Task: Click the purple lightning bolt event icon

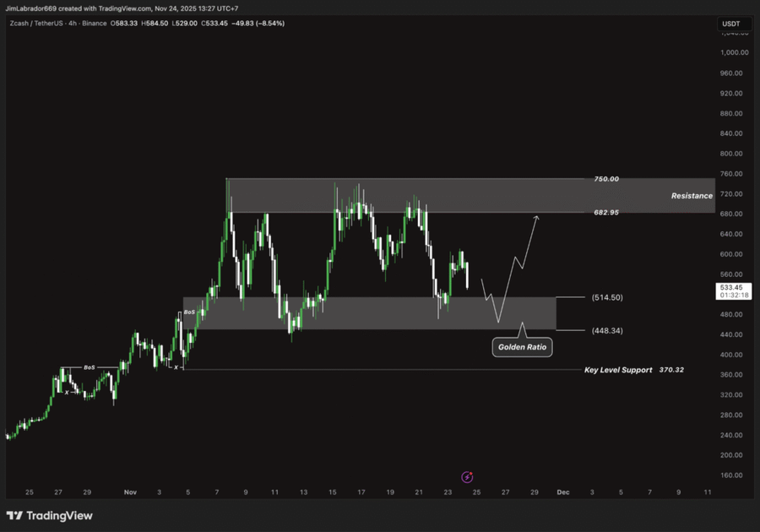Action: 467,477
